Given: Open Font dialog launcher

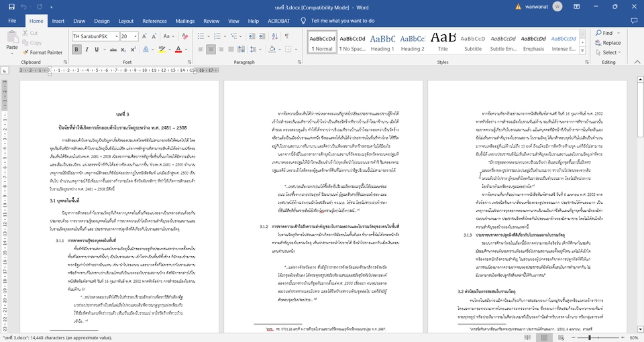Looking at the screenshot, I should pyautogui.click(x=189, y=62).
